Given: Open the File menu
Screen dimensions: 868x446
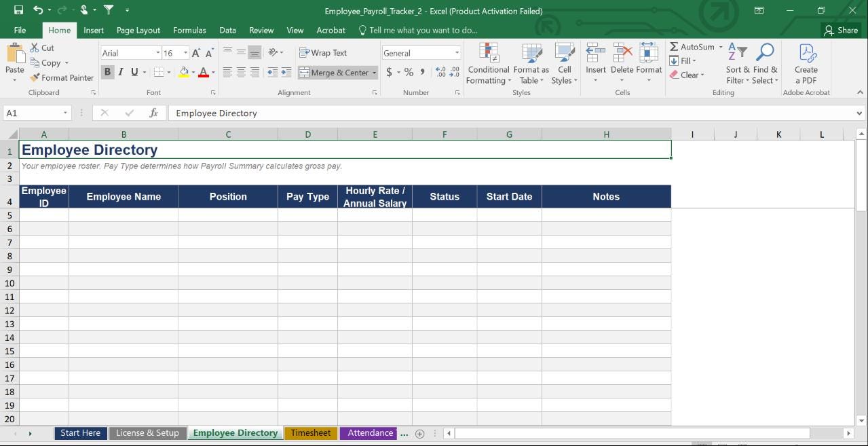Looking at the screenshot, I should [x=20, y=30].
